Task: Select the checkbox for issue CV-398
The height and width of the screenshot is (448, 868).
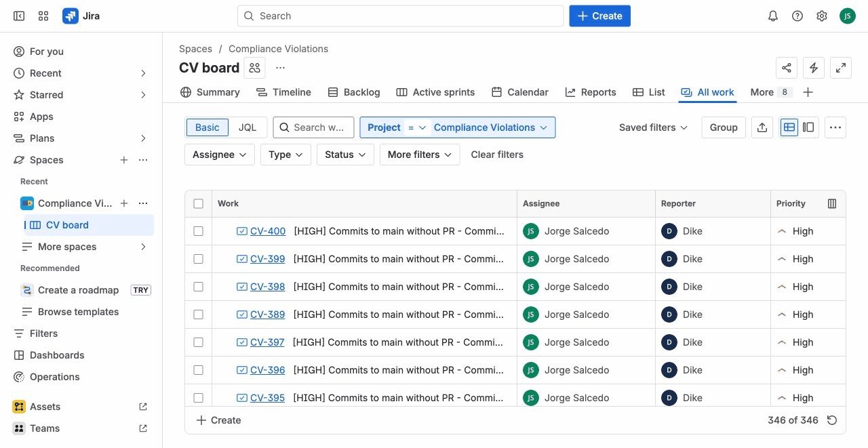Action: click(x=198, y=286)
